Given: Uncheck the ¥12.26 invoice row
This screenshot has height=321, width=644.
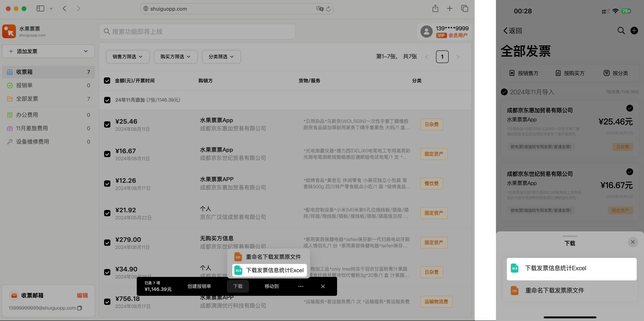Looking at the screenshot, I should pyautogui.click(x=107, y=184).
